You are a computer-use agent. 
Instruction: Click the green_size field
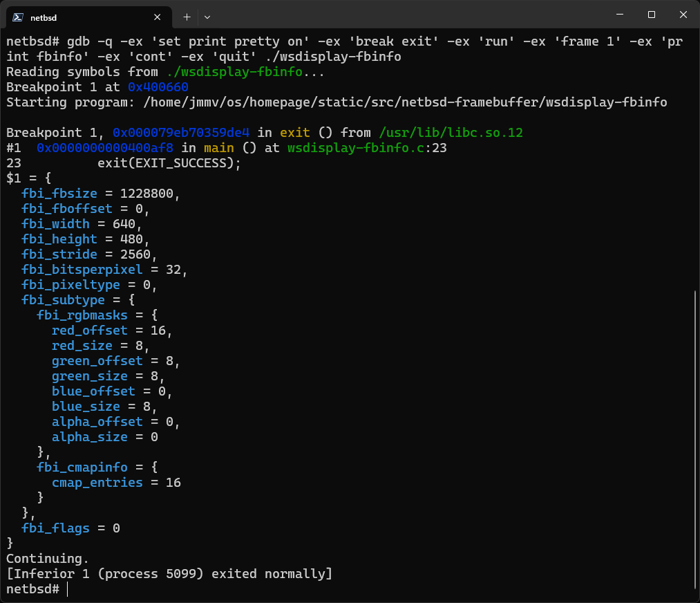(90, 375)
